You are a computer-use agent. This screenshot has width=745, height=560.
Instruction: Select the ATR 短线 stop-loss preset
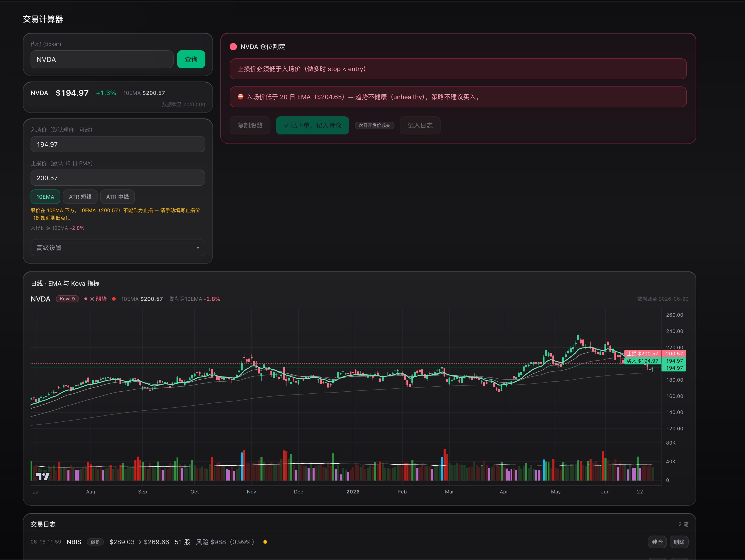coord(80,197)
